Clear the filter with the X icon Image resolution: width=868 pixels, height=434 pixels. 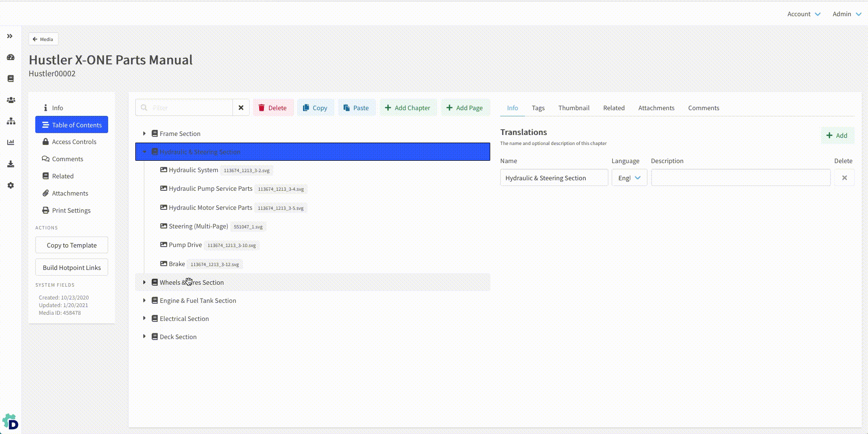(241, 108)
